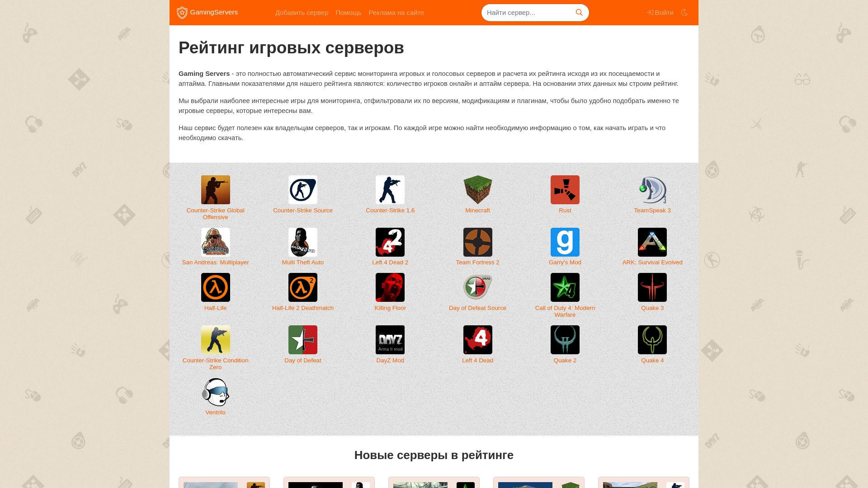Select the Counter-Strike 1.6 icon
This screenshot has width=868, height=488.
click(390, 190)
